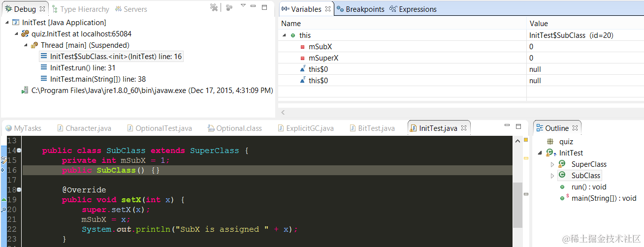Click the debug target icon beside quiz.InitTest
The width and height of the screenshot is (644, 247).
coord(25,34)
